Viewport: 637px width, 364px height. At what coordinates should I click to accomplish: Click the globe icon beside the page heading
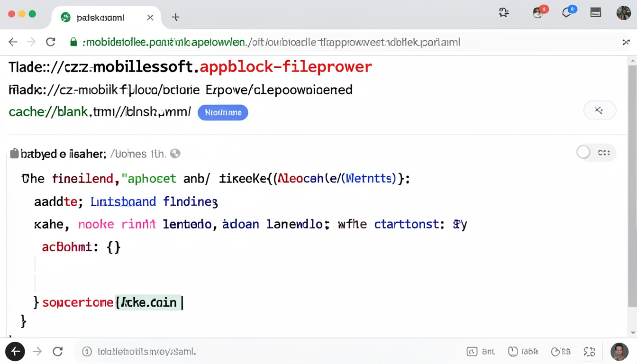(x=175, y=154)
